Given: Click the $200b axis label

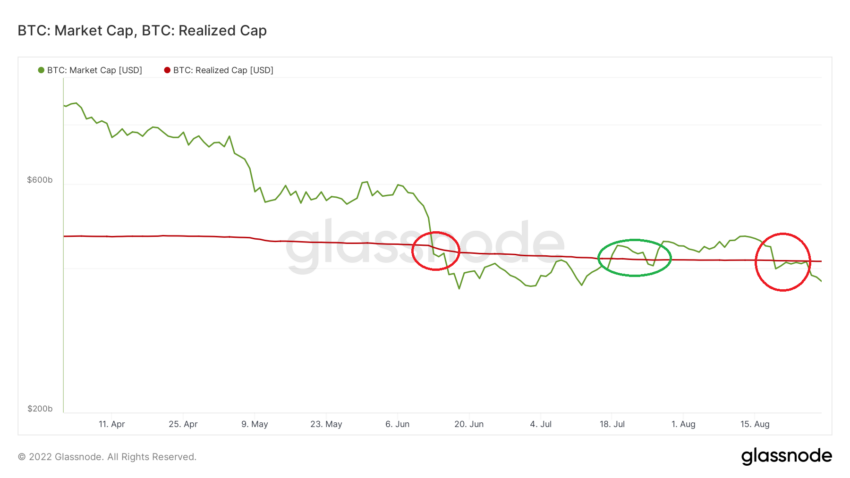Looking at the screenshot, I should click(40, 409).
